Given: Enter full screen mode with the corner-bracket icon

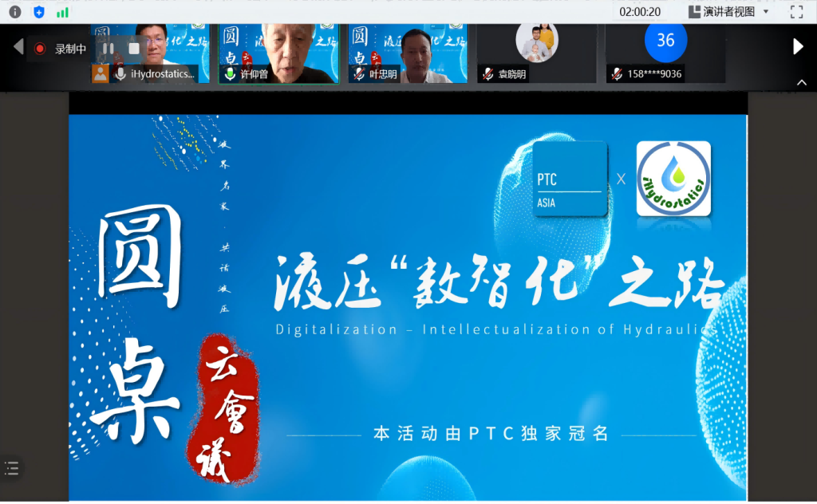Looking at the screenshot, I should click(x=797, y=12).
